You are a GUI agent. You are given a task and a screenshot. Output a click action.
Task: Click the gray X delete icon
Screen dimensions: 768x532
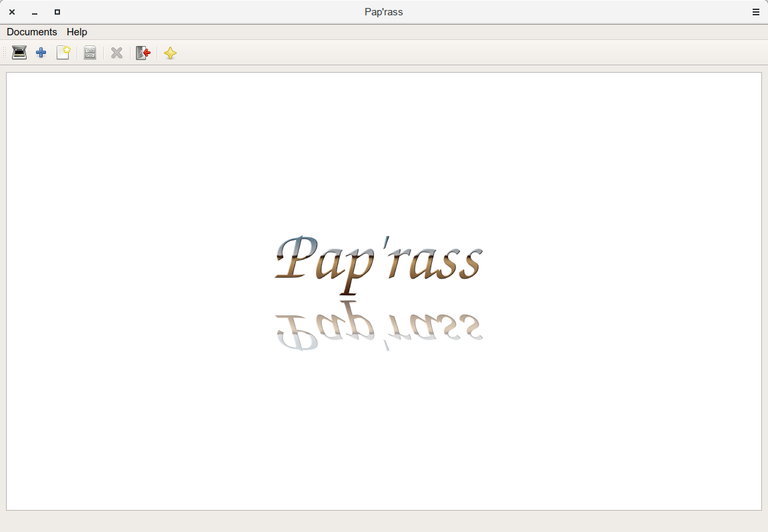click(117, 53)
